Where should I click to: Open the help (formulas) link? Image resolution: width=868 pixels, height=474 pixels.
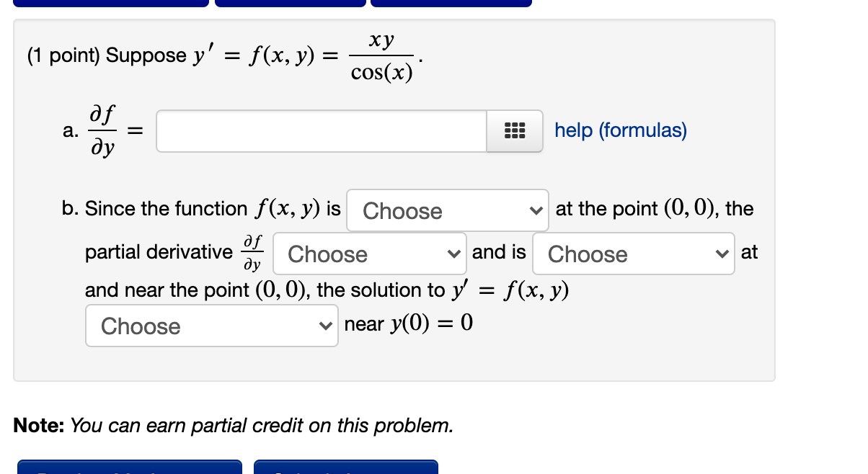(620, 130)
